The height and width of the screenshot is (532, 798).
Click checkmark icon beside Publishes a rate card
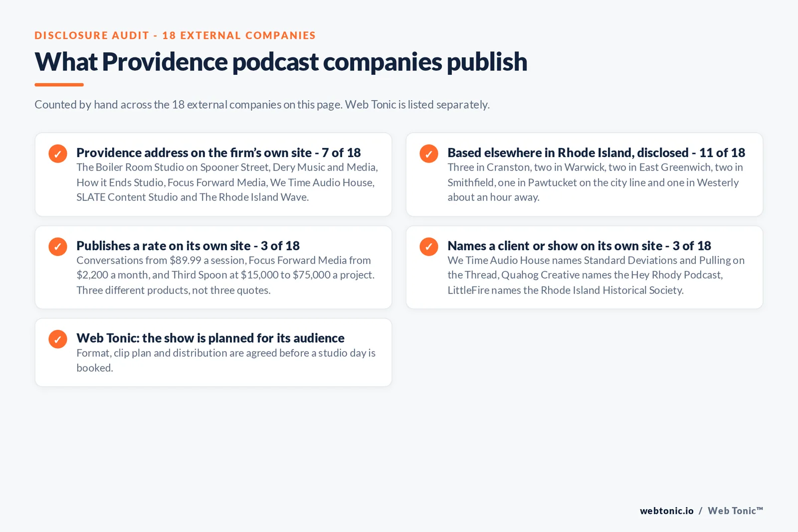coord(58,246)
